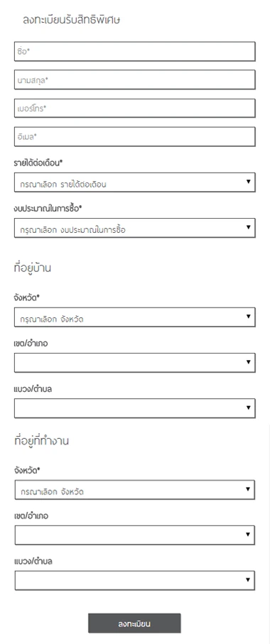Click the รายได้ต่อเดือน field label
270x644 pixels.
[x=38, y=163]
